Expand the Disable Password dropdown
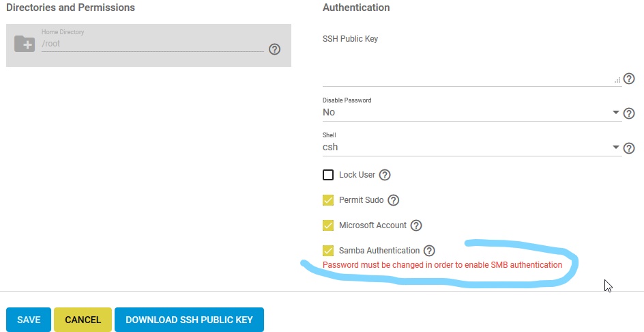 click(x=471, y=112)
